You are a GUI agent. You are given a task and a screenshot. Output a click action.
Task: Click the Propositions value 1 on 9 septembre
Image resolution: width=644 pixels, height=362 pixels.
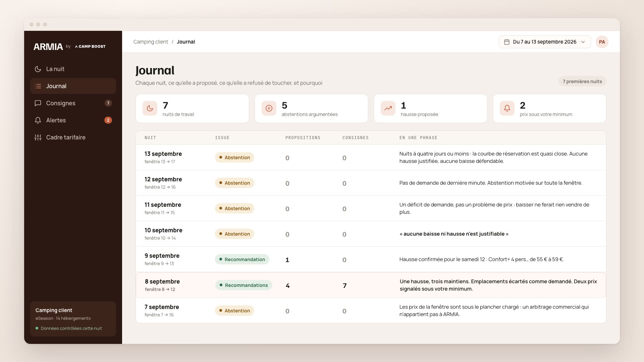287,260
